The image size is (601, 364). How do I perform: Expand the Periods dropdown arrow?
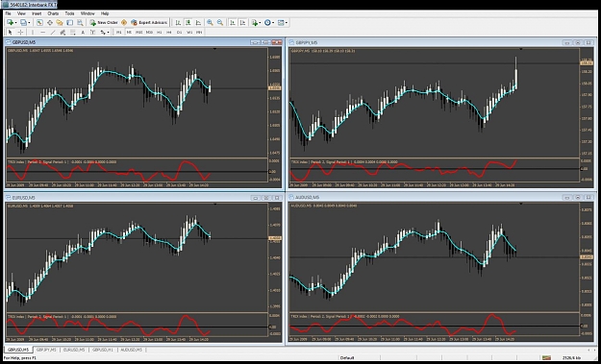tap(273, 23)
